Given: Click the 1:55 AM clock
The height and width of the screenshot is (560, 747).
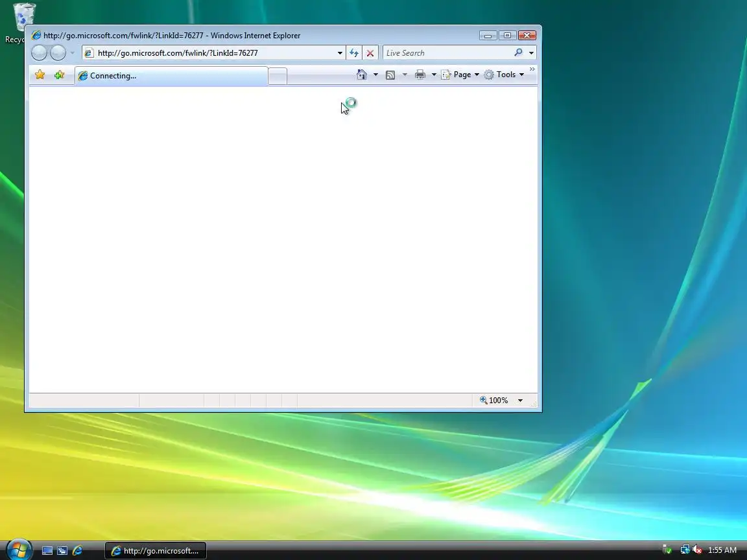Looking at the screenshot, I should [722, 550].
